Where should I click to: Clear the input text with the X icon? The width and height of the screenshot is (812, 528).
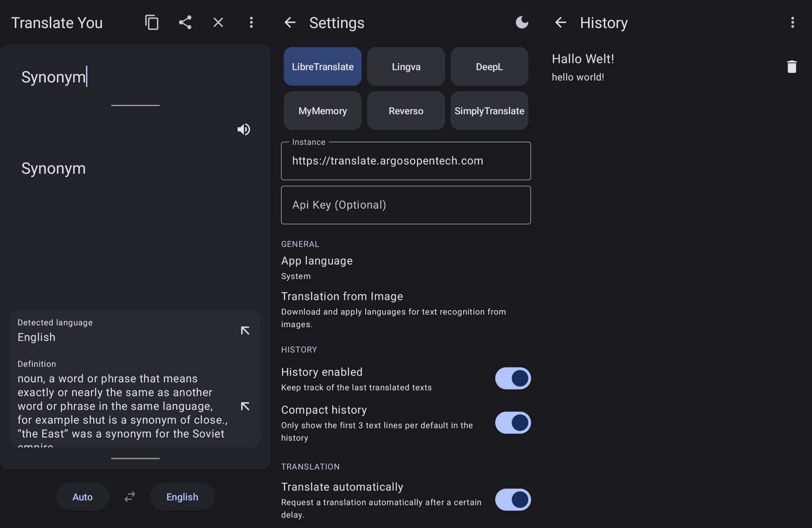tap(218, 23)
